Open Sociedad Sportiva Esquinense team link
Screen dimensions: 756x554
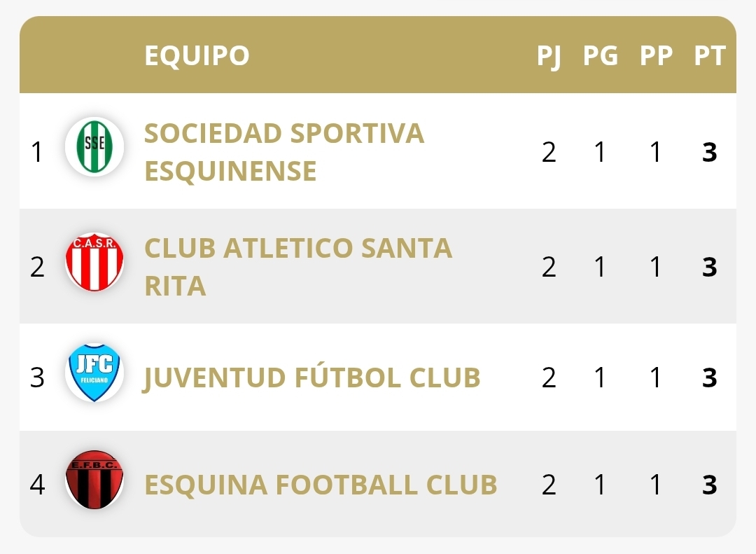(284, 152)
